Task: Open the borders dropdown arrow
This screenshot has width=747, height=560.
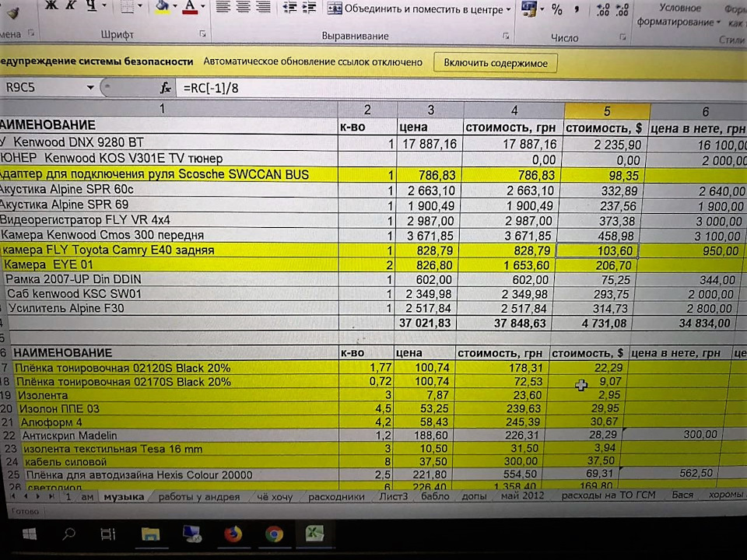Action: click(139, 6)
